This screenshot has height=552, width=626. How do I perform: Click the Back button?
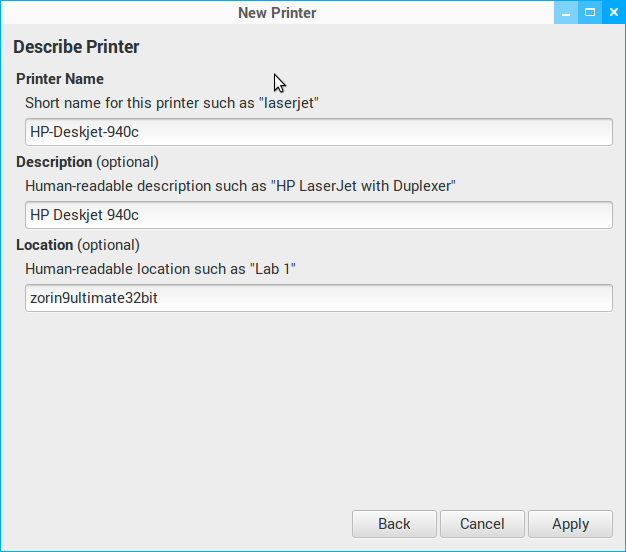394,524
